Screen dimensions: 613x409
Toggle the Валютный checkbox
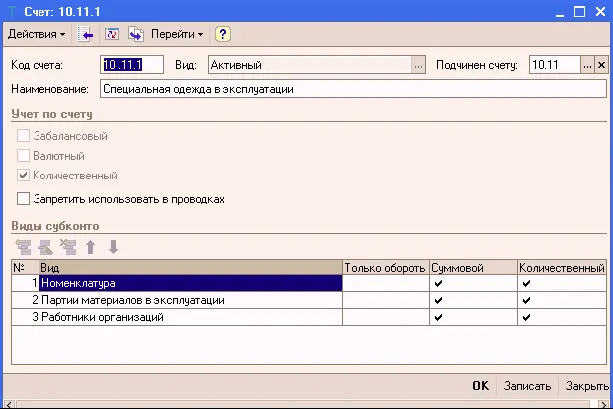pyautogui.click(x=24, y=156)
